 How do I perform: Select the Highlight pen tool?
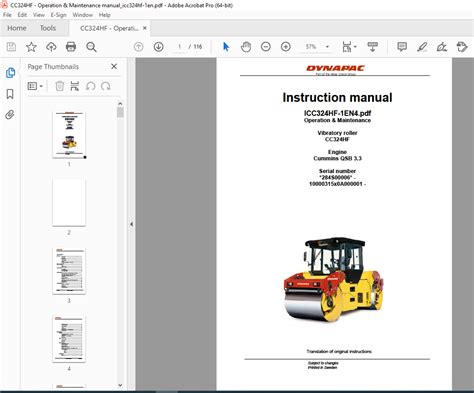[x=422, y=47]
